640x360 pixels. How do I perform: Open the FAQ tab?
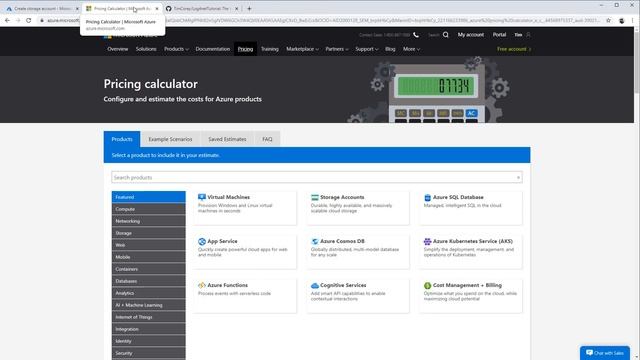(267, 139)
